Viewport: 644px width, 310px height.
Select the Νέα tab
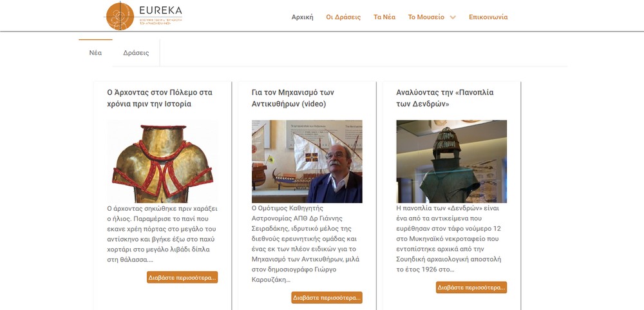[x=95, y=53]
